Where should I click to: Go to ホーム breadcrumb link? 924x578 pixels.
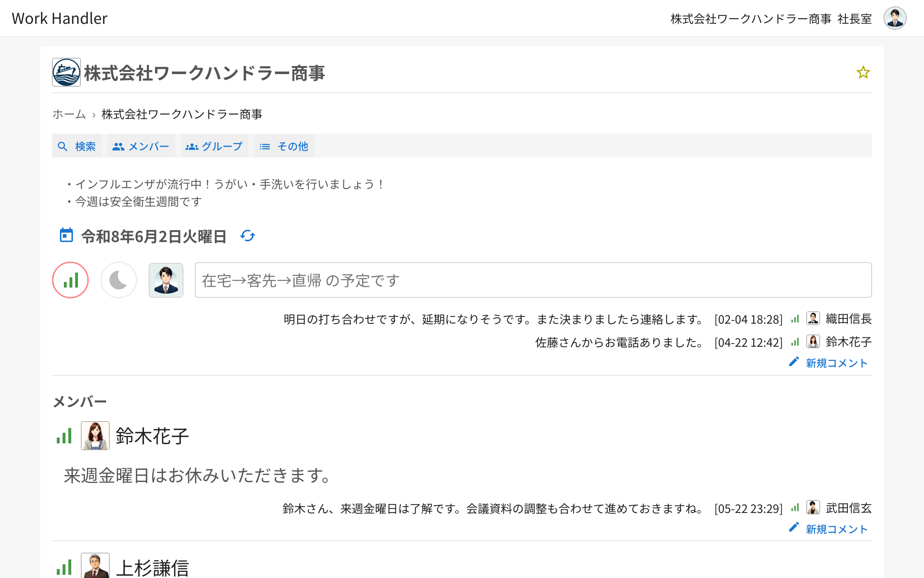(x=69, y=114)
